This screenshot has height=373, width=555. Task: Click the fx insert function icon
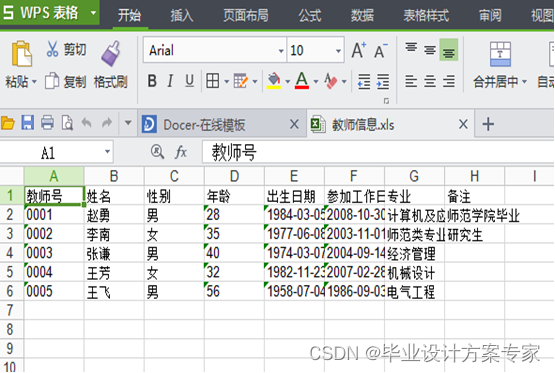(x=181, y=152)
